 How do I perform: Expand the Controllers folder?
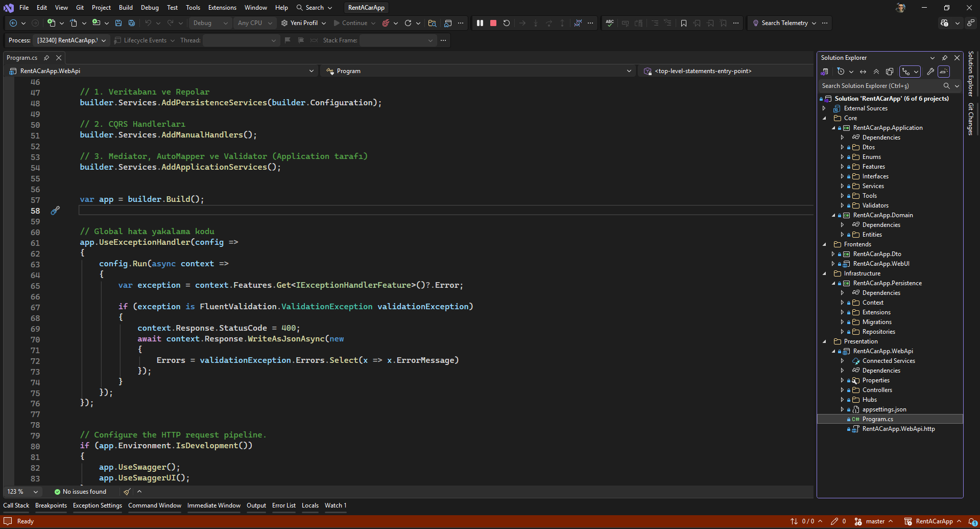[842, 390]
